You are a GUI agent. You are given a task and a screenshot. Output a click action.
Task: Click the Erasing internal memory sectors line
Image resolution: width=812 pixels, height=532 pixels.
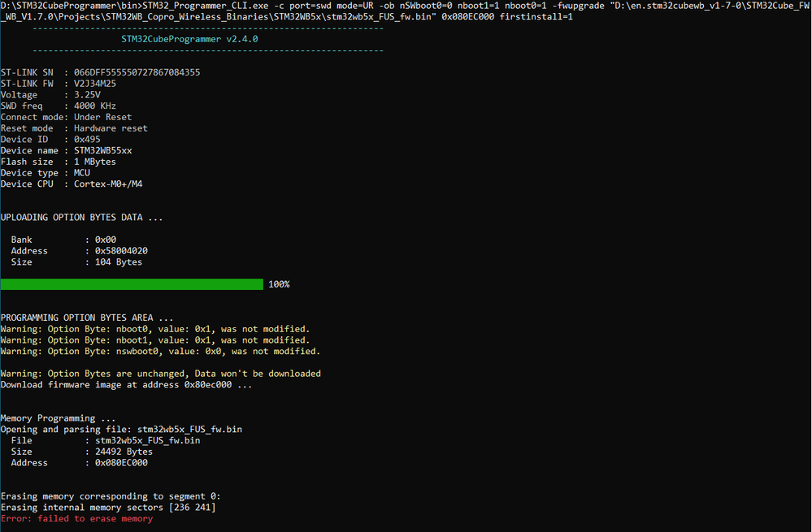tap(108, 508)
